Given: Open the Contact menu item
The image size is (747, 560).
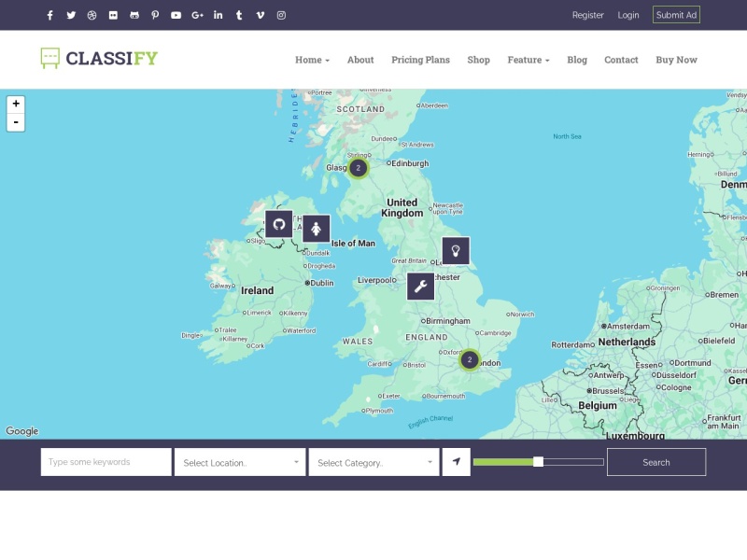Looking at the screenshot, I should pyautogui.click(x=621, y=60).
